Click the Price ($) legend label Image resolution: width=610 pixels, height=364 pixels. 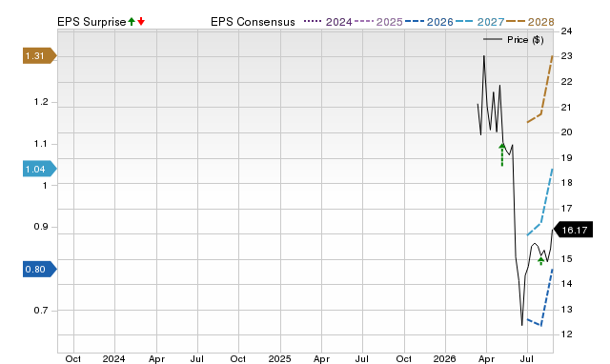[525, 40]
